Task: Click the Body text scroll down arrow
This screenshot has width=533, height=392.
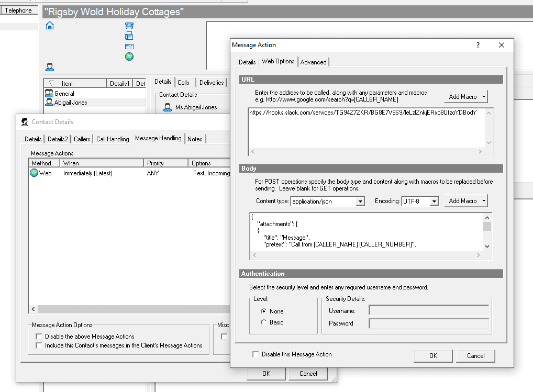Action: pyautogui.click(x=487, y=247)
